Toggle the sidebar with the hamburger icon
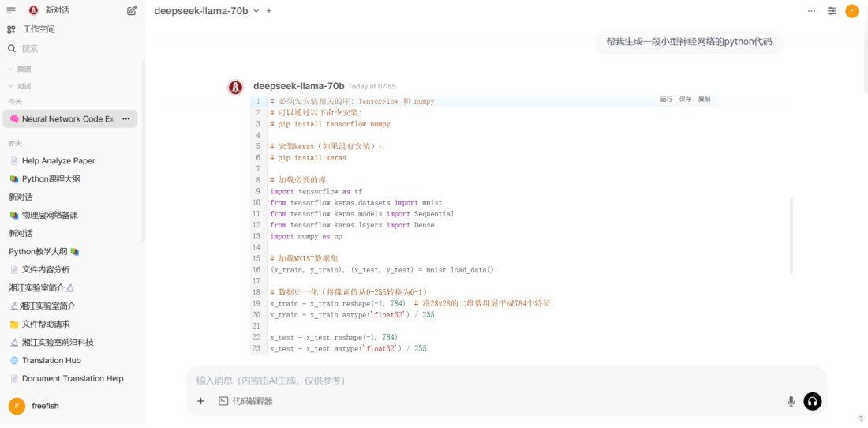The height and width of the screenshot is (428, 868). [11, 10]
